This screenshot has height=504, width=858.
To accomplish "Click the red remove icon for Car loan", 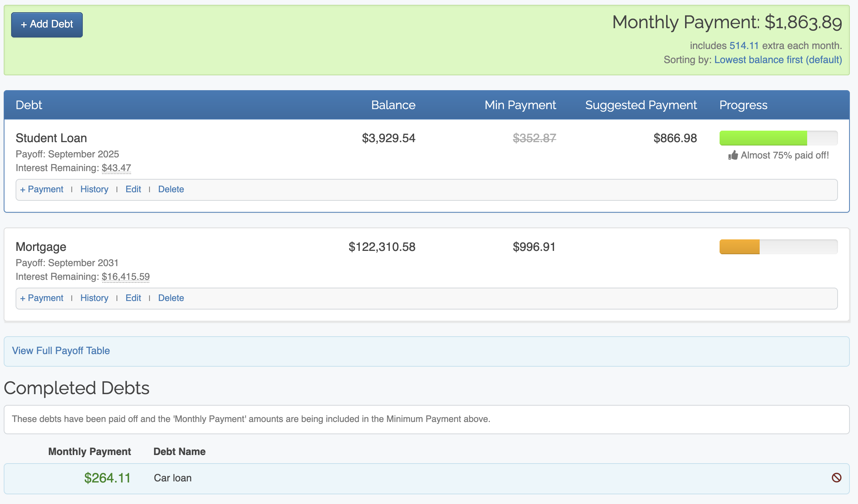I will (836, 478).
